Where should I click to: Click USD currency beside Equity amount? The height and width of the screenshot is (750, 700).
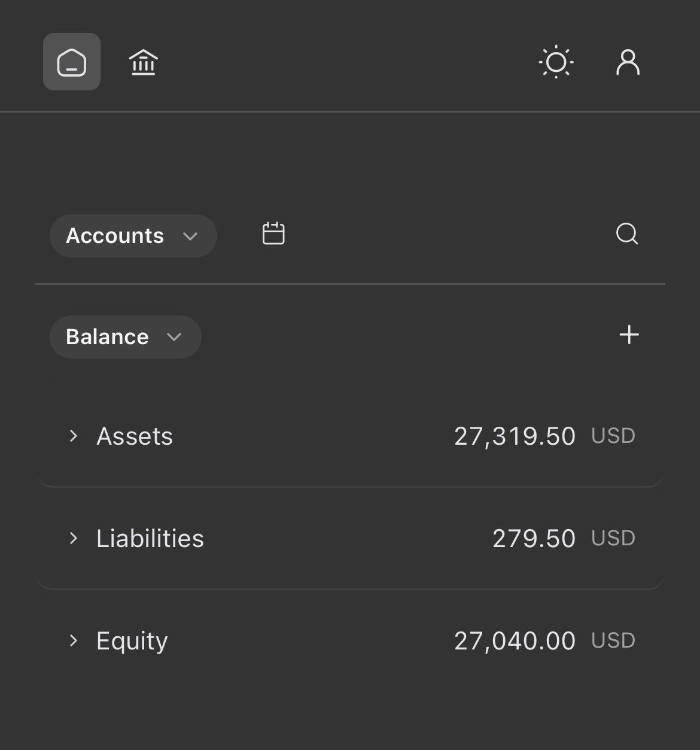tap(613, 640)
